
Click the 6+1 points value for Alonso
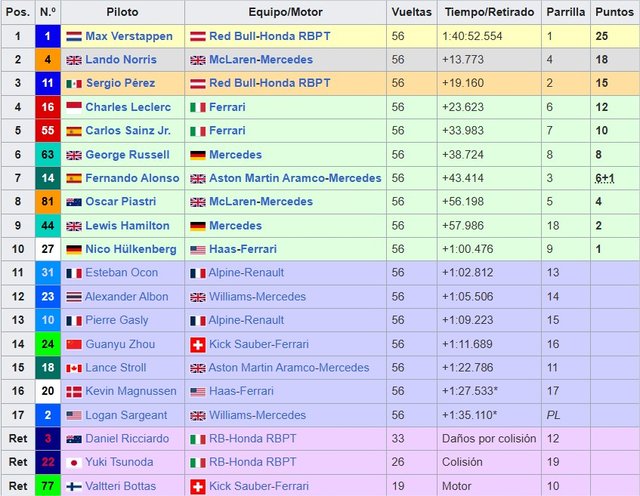pyautogui.click(x=604, y=178)
